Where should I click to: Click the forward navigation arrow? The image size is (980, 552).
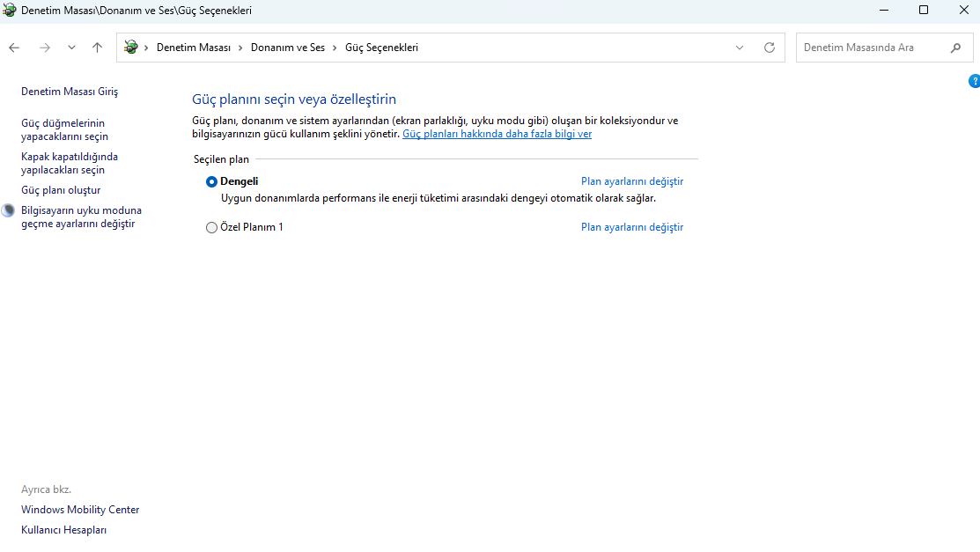click(45, 48)
